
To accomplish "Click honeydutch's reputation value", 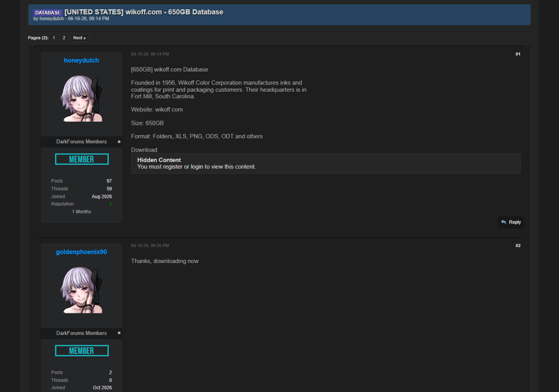I will (x=111, y=204).
